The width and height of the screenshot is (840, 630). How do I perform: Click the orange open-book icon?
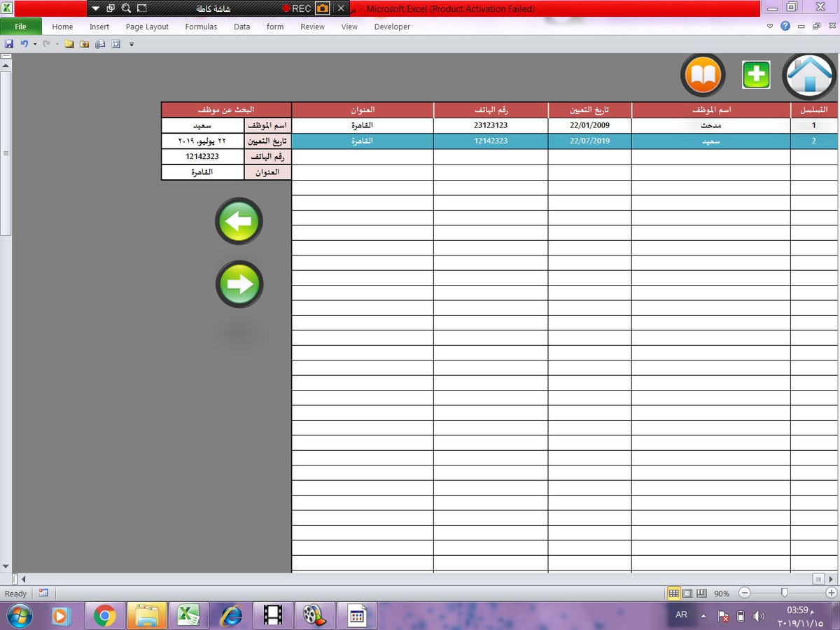pyautogui.click(x=703, y=75)
